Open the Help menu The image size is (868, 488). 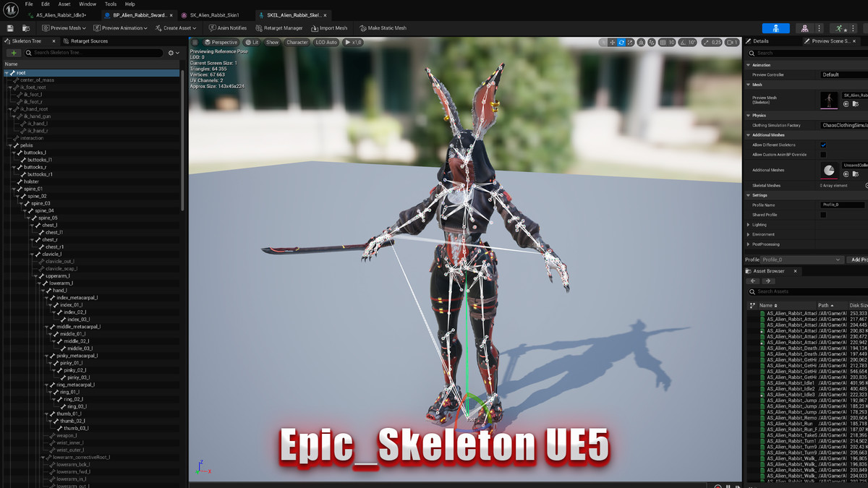[x=130, y=4]
